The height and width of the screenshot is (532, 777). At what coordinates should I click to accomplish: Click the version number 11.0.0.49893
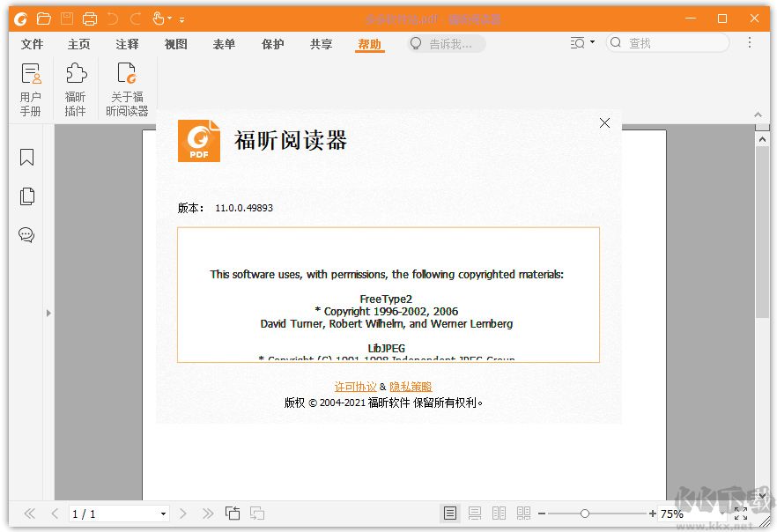tap(244, 208)
